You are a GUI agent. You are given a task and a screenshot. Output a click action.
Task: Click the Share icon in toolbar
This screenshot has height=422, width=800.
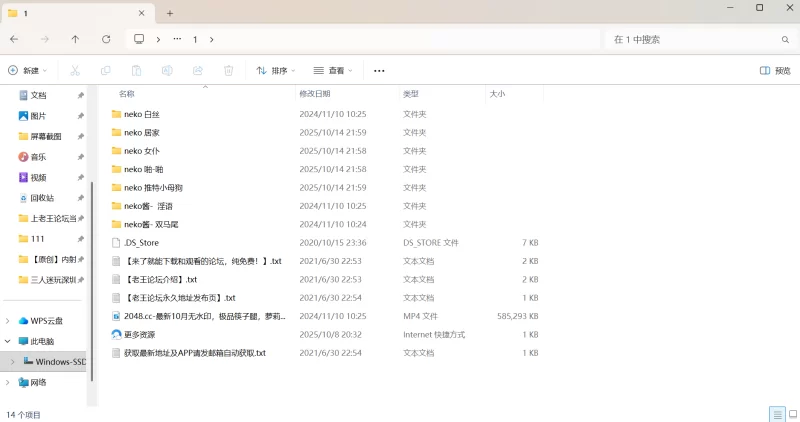click(x=198, y=71)
